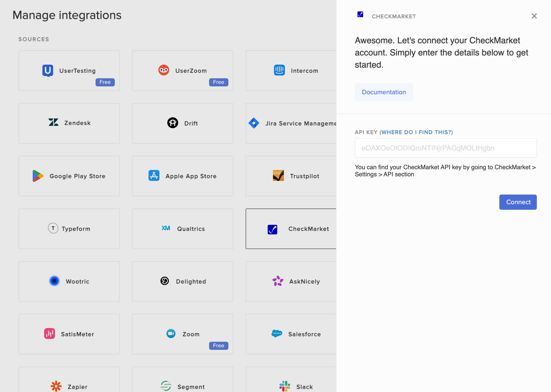Screen dimensions: 551x392
Task: Select the Zapier integration name
Action: [77, 387]
